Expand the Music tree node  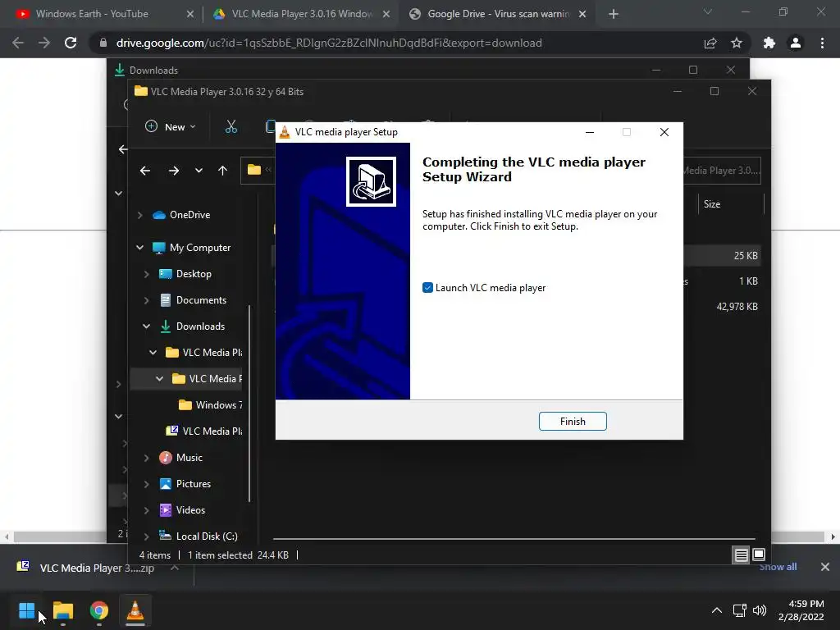[x=146, y=458]
